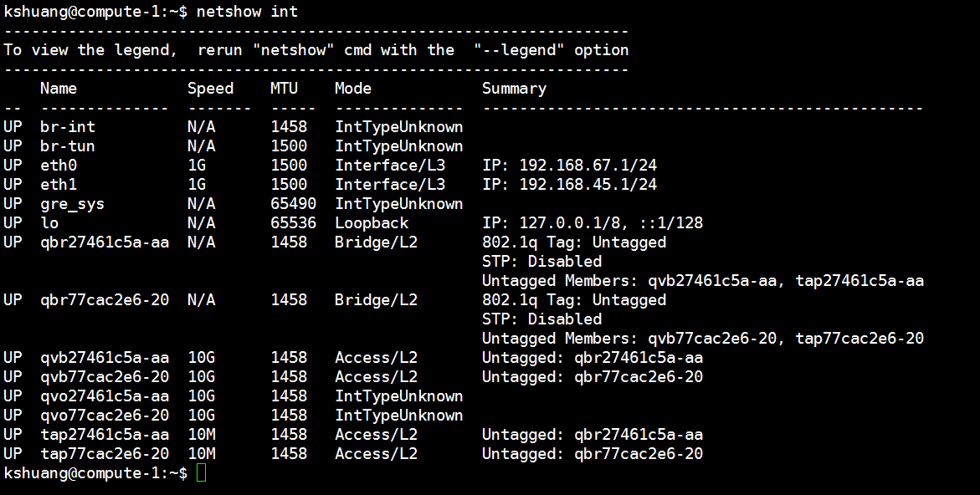Click the 'Summary' column header

point(514,89)
